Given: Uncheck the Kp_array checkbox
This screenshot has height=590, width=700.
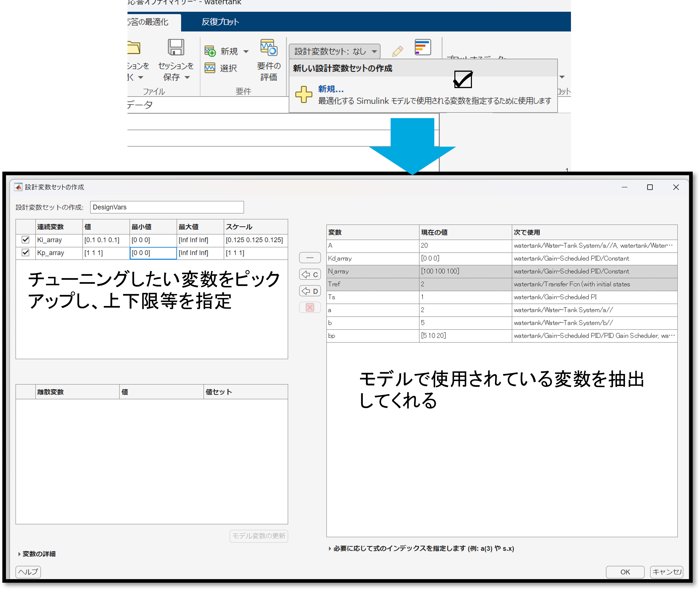Looking at the screenshot, I should point(25,252).
